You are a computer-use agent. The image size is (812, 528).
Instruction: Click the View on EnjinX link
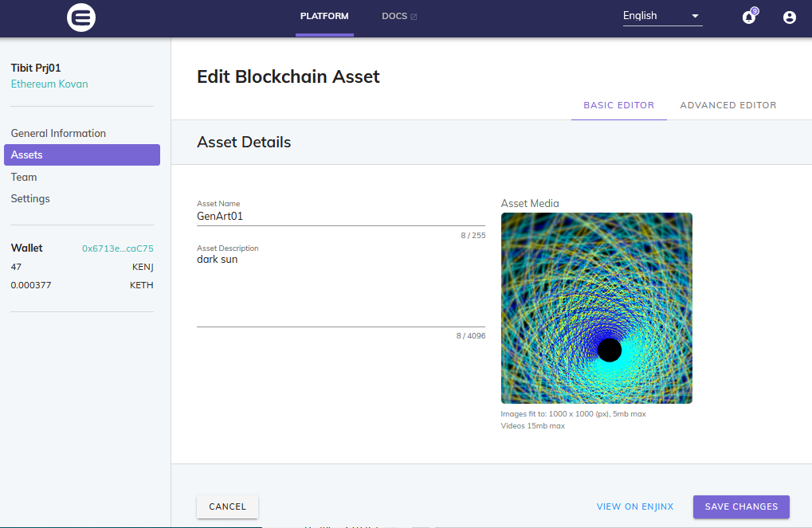click(634, 506)
